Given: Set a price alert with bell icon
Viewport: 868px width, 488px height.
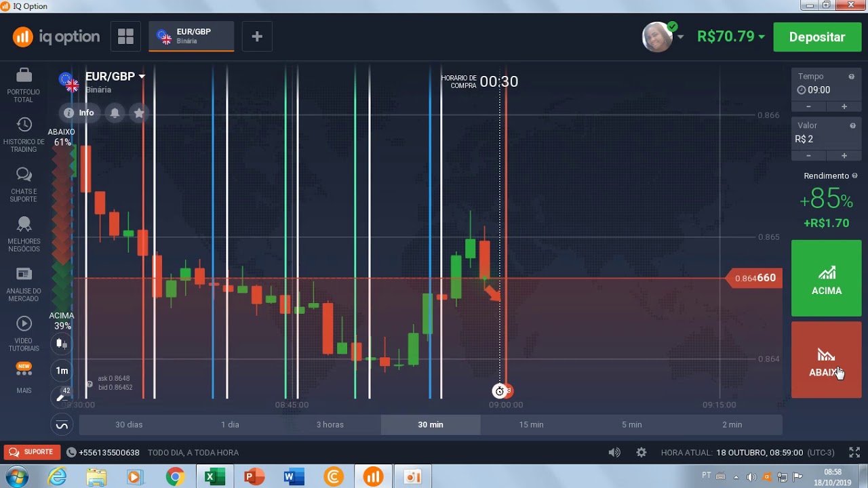Looking at the screenshot, I should click(115, 113).
